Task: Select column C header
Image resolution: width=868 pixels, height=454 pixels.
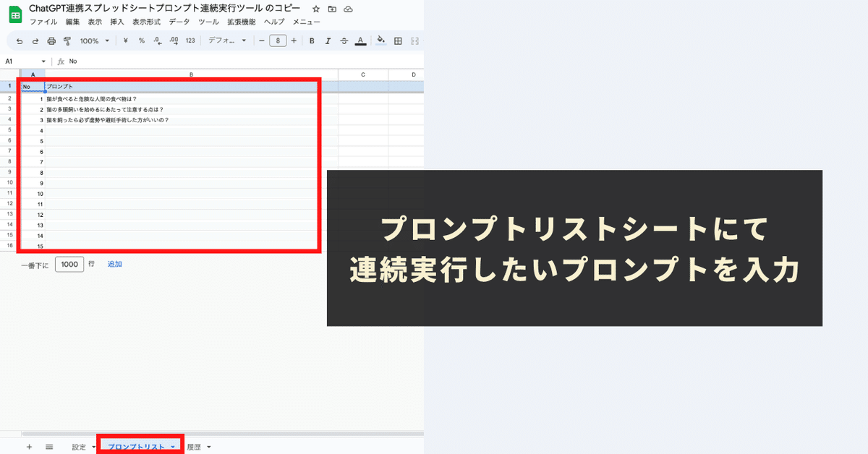Action: pyautogui.click(x=363, y=74)
